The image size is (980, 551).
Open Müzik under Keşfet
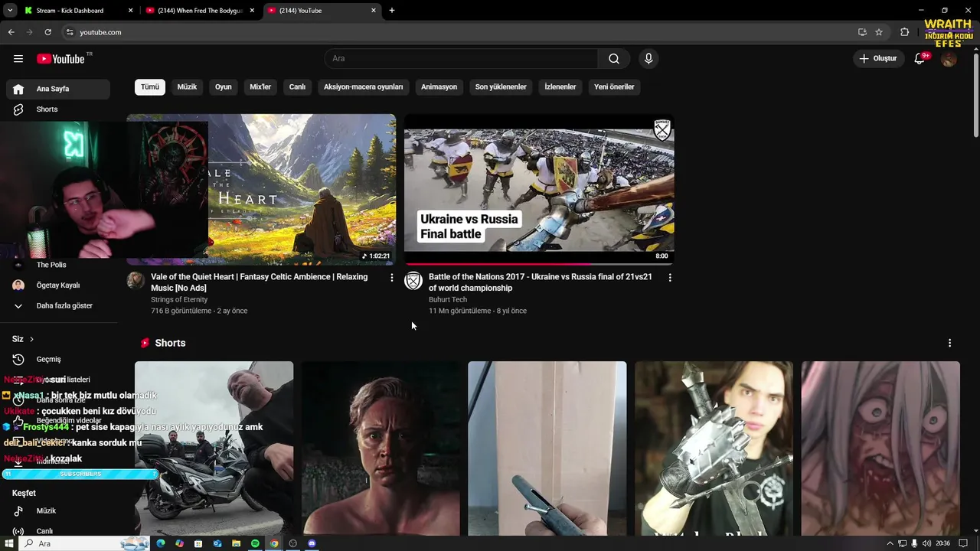tap(58, 511)
